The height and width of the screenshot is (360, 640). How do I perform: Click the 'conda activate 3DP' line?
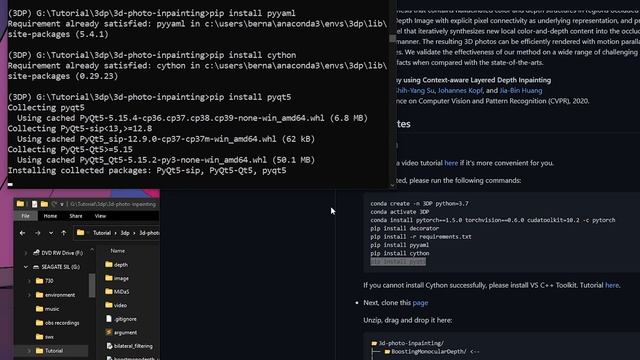[400, 212]
